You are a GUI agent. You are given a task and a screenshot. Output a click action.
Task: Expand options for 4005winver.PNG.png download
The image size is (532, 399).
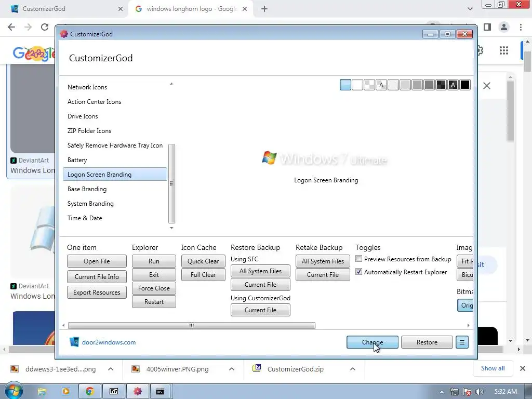(232, 369)
